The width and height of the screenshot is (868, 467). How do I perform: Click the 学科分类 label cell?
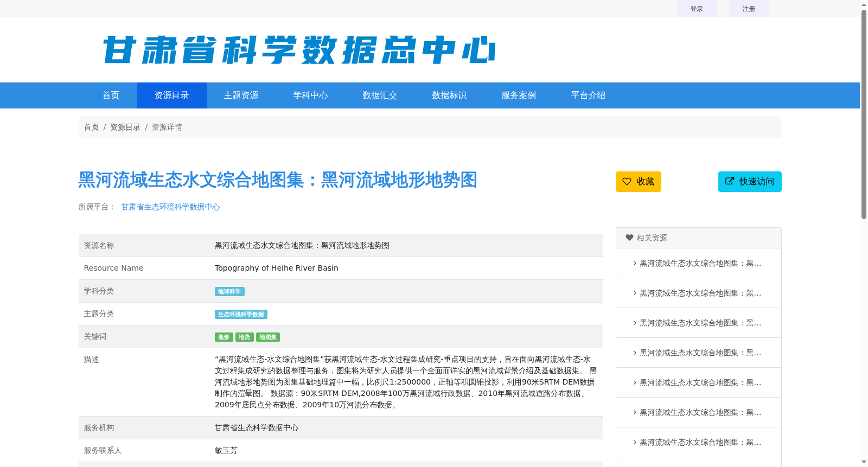(144, 291)
